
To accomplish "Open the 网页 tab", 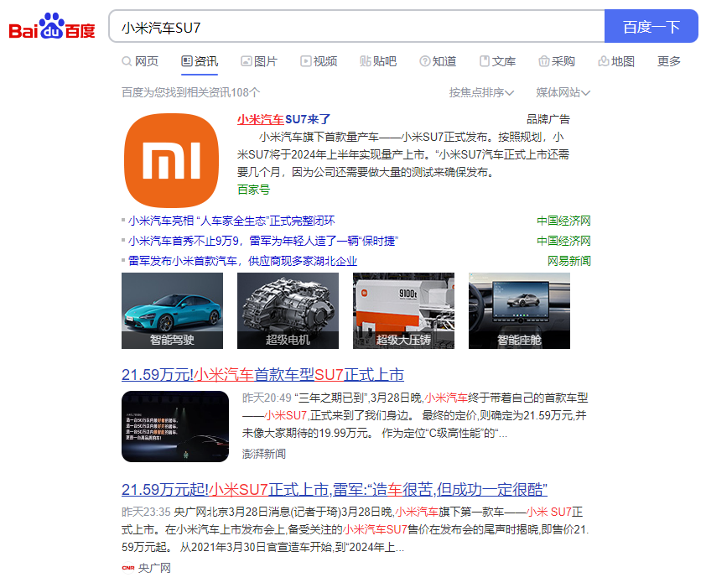I will coord(141,61).
